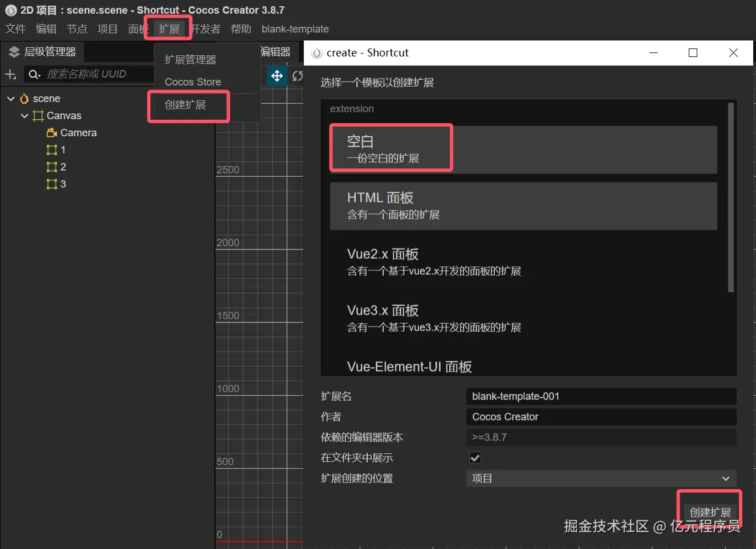
Task: Click the scene flame icon
Action: tap(24, 99)
